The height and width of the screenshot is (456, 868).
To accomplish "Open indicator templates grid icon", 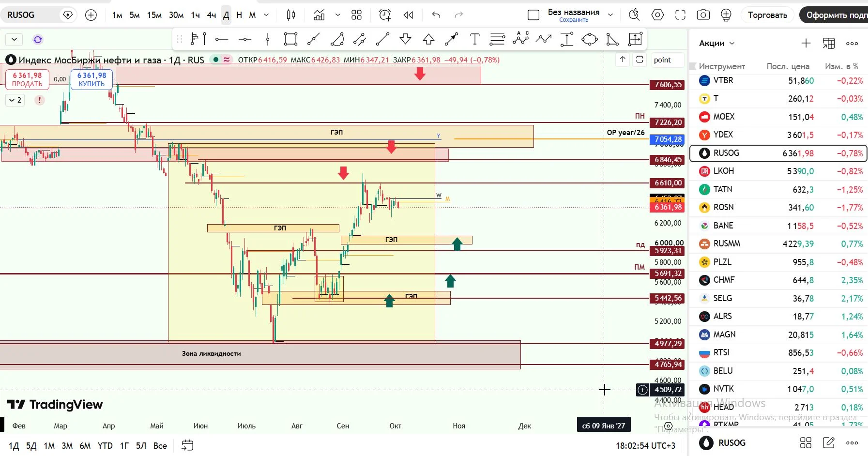I will tap(357, 15).
